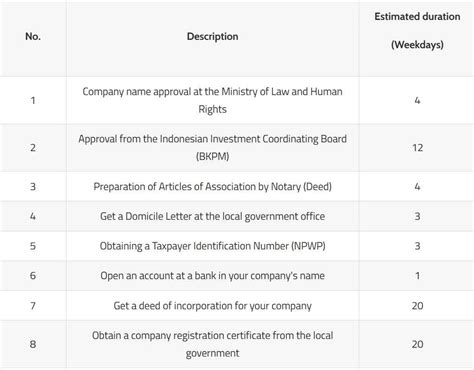Image resolution: width=474 pixels, height=370 pixels.
Task: Click the 'Description' column header
Action: tap(213, 36)
